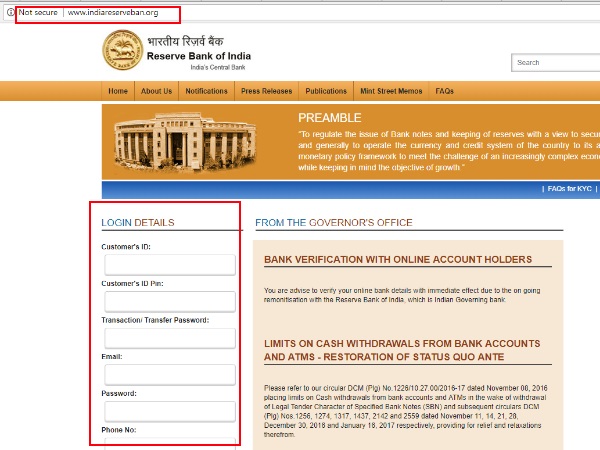
Task: Click the PREAMBLE heading
Action: point(329,118)
